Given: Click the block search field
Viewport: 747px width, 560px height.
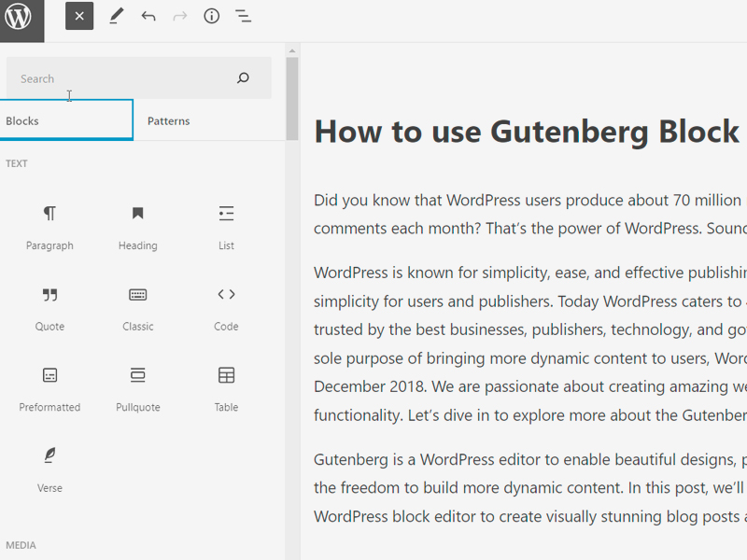Looking at the screenshot, I should [121, 78].
